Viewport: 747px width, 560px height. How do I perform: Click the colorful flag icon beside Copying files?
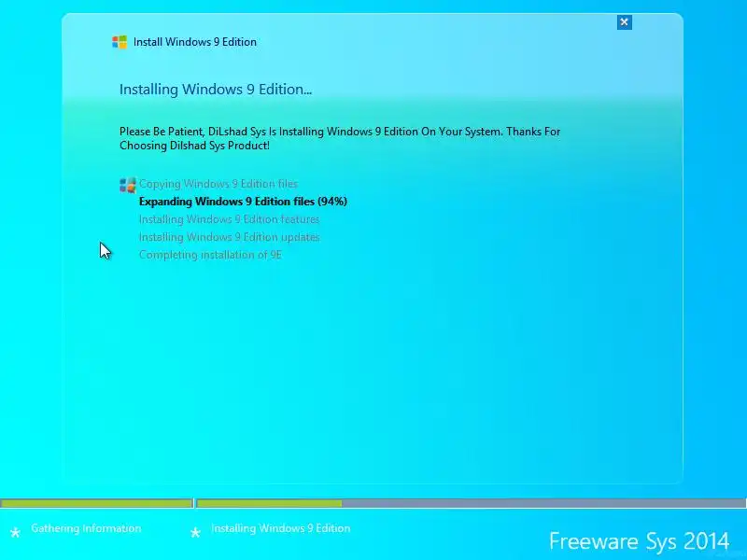tap(128, 185)
